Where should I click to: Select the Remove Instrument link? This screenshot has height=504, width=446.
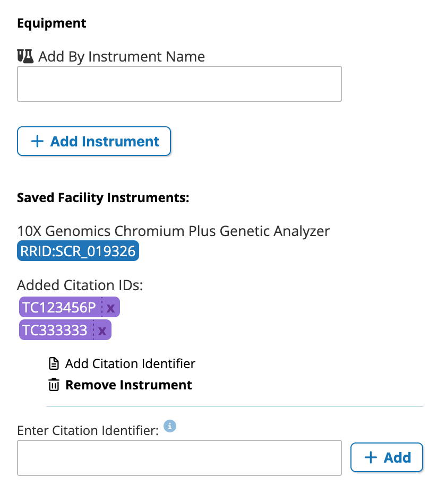tap(128, 385)
